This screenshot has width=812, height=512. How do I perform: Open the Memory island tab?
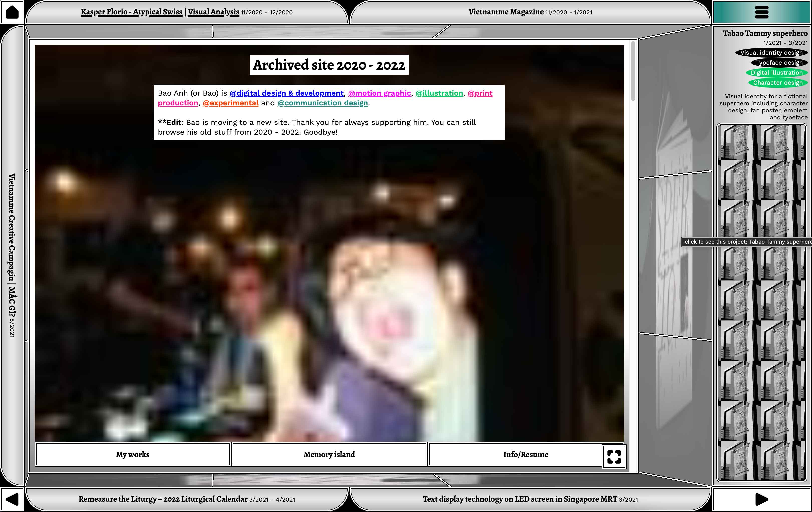[x=329, y=454]
